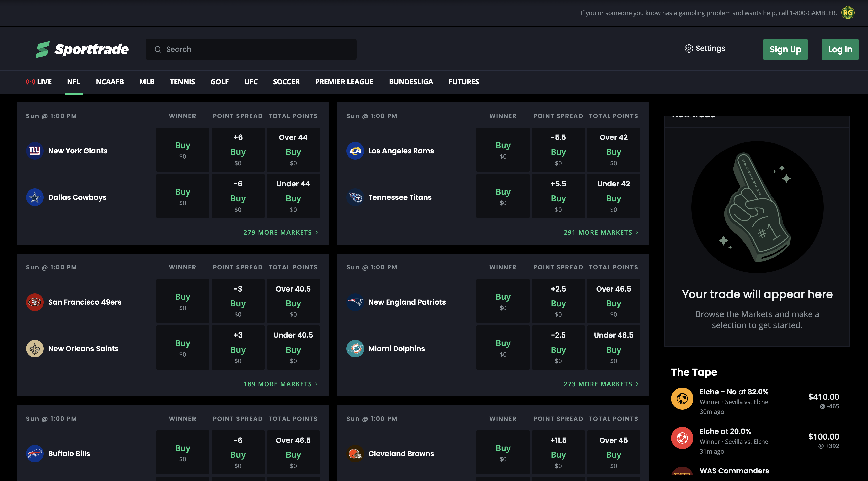Click the Log In button
The image size is (868, 481).
(x=840, y=50)
